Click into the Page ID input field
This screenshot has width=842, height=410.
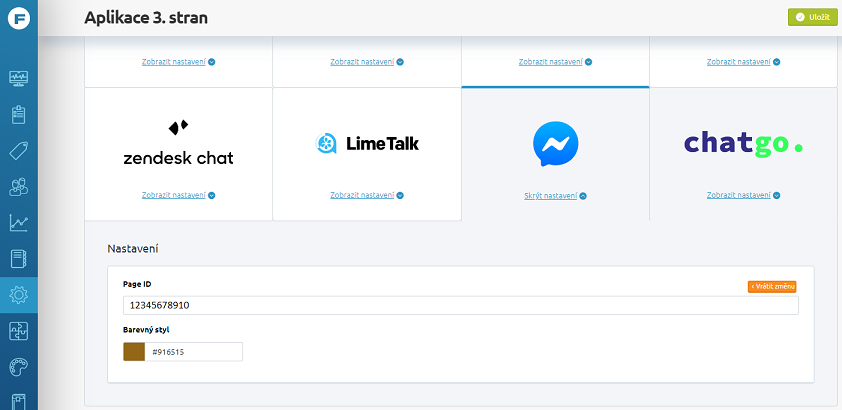click(461, 305)
